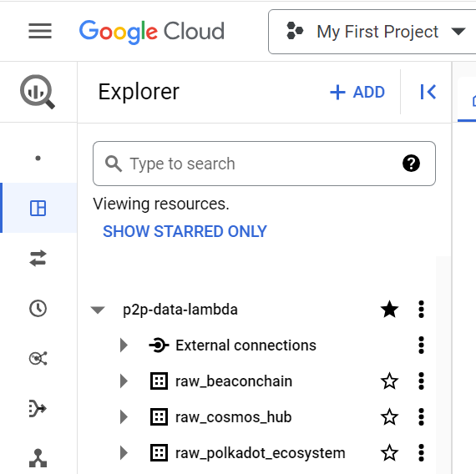Viewport: 476px width, 474px height.
Task: Expand the raw_beaconchain dataset
Action: pos(124,381)
